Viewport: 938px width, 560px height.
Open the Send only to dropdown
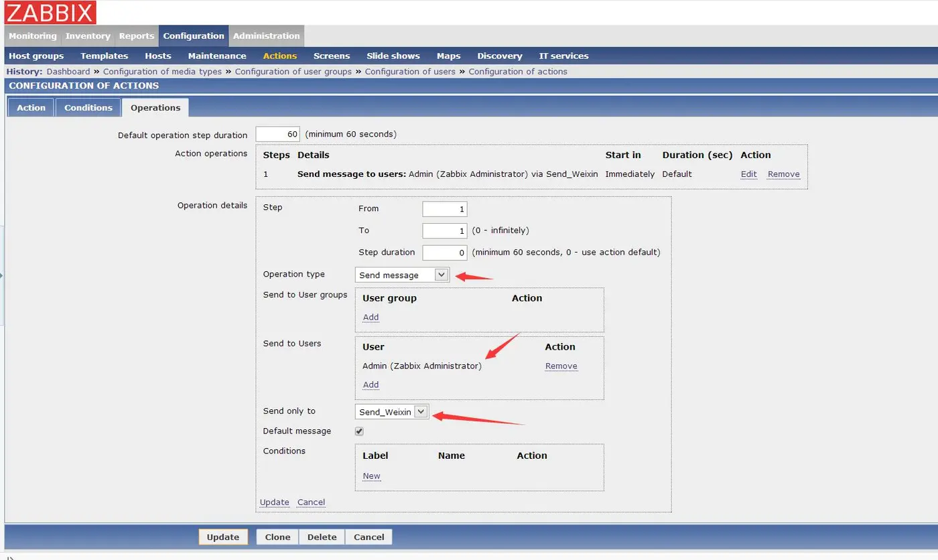coord(392,412)
